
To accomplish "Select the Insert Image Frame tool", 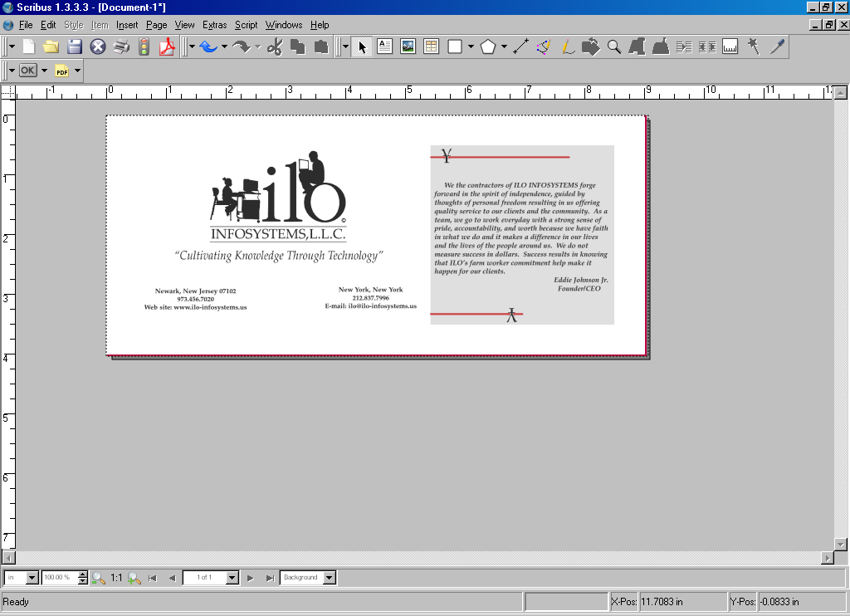I will [408, 46].
